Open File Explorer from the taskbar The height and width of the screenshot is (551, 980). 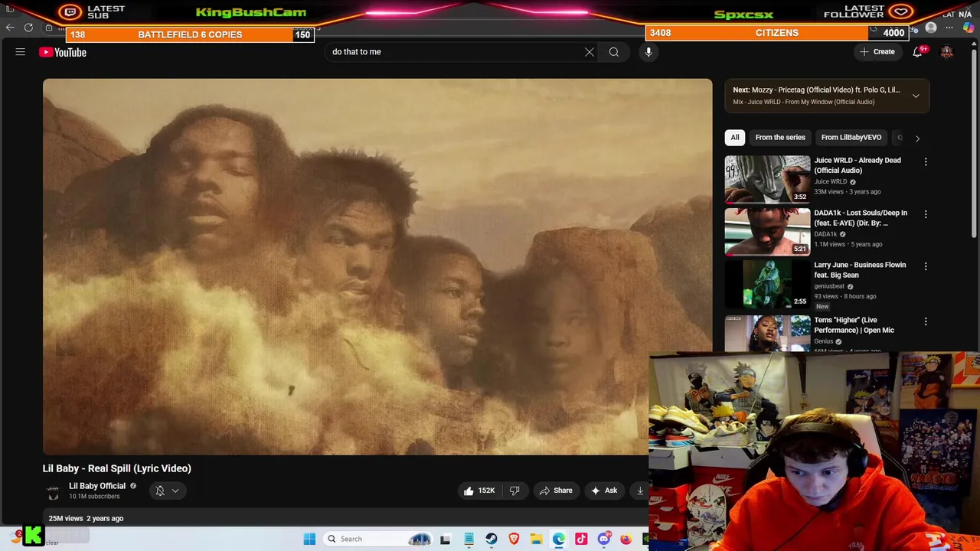[536, 539]
